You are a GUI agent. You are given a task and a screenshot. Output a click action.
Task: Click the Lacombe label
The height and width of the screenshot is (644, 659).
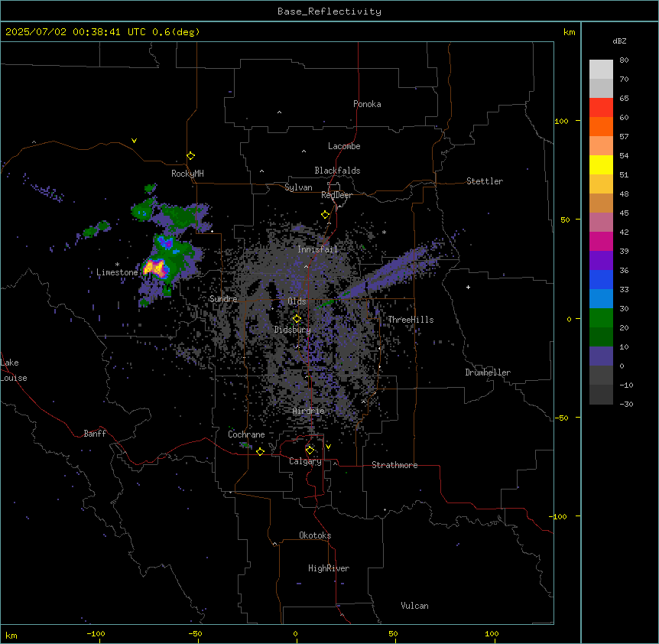coord(344,146)
